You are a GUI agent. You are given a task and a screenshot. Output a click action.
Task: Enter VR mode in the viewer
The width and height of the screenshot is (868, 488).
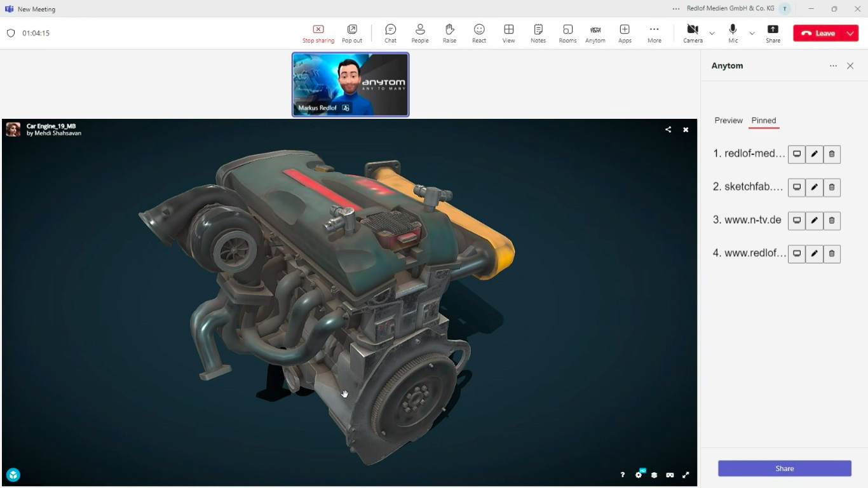[x=670, y=475]
